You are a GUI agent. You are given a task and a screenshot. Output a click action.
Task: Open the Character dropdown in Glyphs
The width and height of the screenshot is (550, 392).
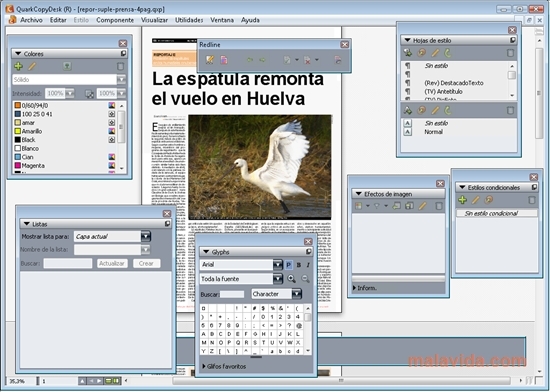pos(296,294)
